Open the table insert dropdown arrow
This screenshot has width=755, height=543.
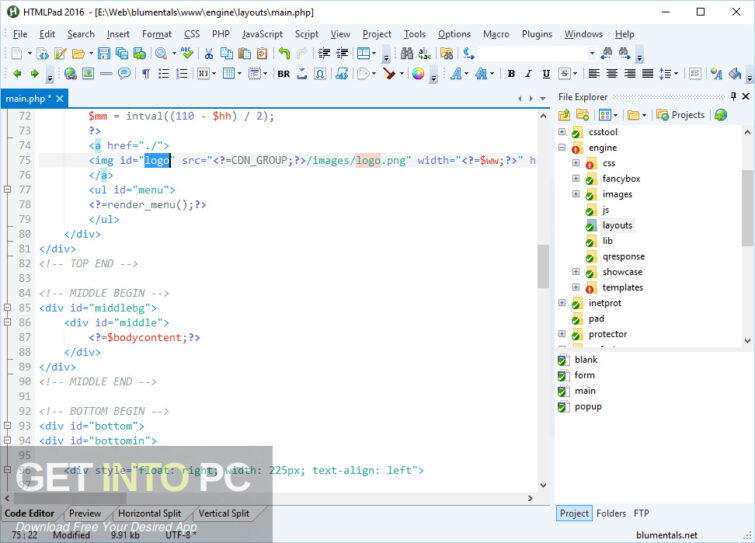pyautogui.click(x=239, y=74)
